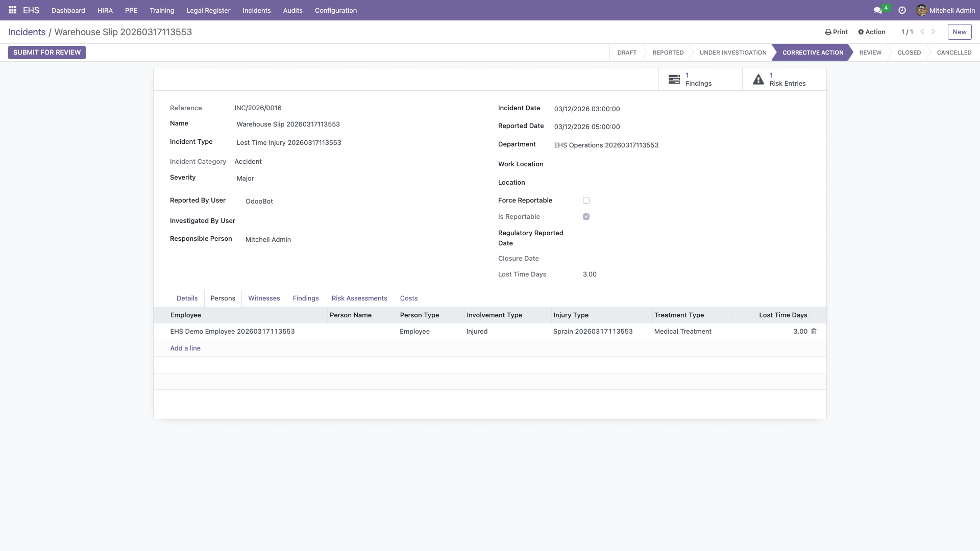Switch to the Witnesses tab
Viewport: 980px width, 551px height.
(264, 298)
